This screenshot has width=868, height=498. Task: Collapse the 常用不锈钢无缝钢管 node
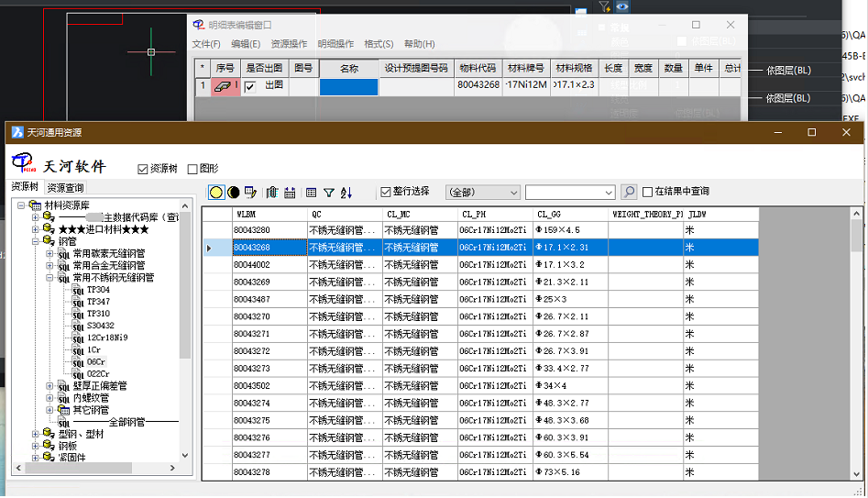click(49, 278)
